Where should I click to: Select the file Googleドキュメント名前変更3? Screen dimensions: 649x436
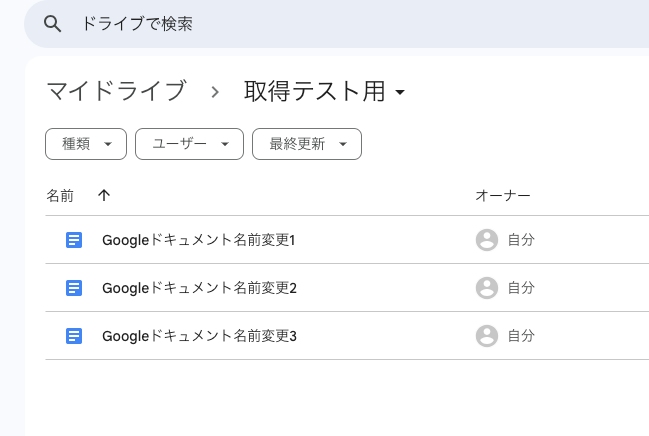pos(199,336)
